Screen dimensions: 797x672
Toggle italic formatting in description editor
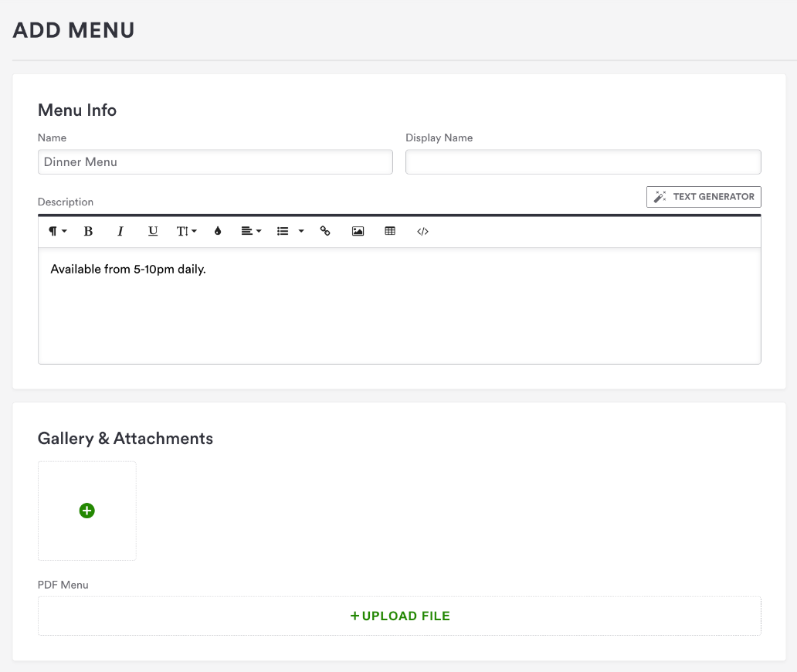pyautogui.click(x=120, y=231)
